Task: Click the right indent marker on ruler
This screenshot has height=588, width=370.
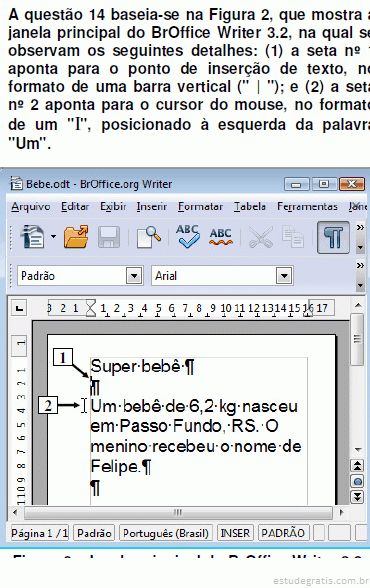Action: click(x=308, y=308)
